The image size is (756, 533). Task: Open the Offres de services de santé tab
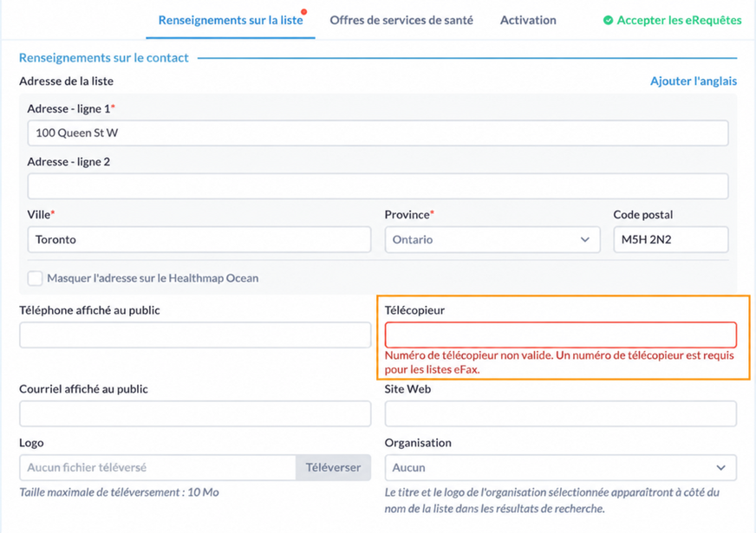[x=401, y=20]
